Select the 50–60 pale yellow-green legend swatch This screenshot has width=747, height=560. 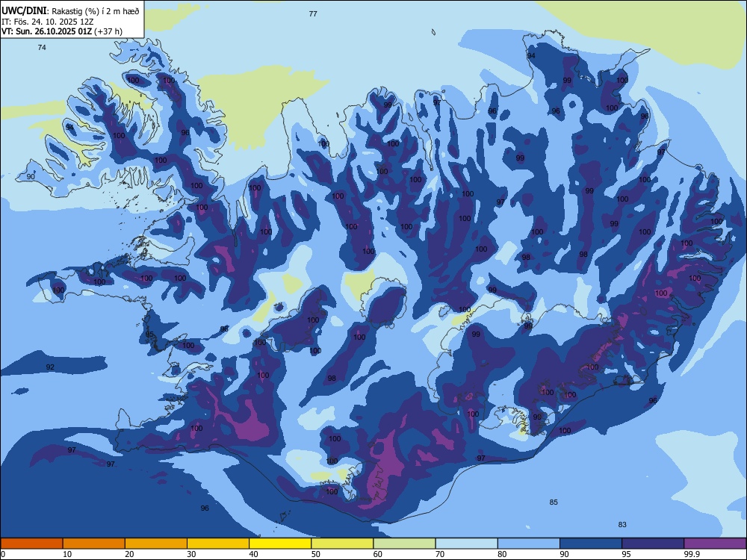tap(342, 544)
